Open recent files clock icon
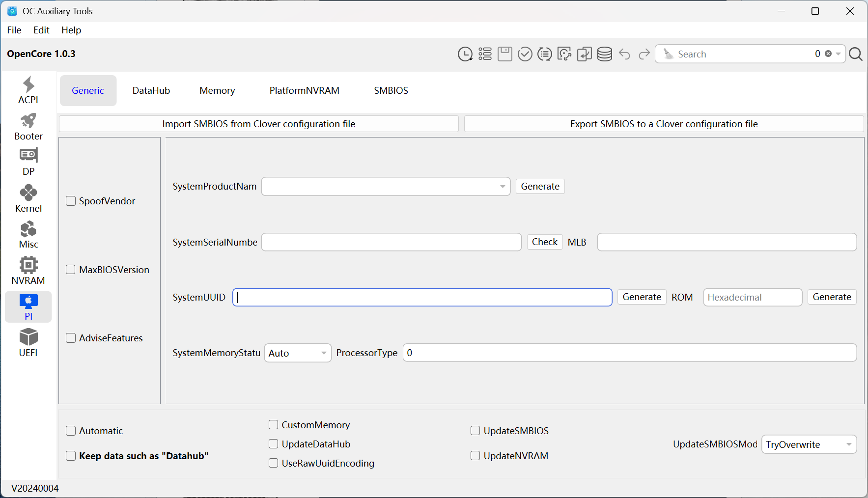Image resolution: width=868 pixels, height=498 pixels. 465,54
